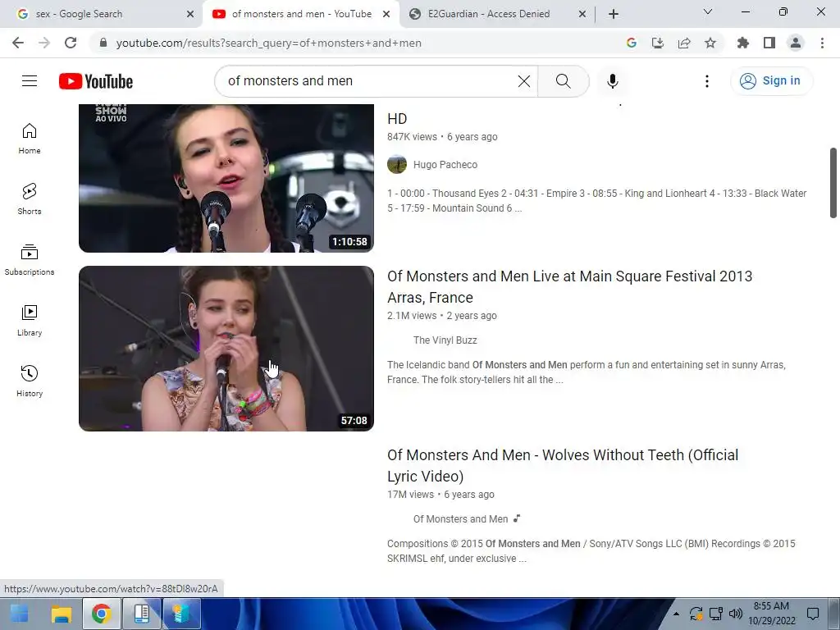The image size is (840, 630).
Task: Go forward in browser
Action: [44, 43]
